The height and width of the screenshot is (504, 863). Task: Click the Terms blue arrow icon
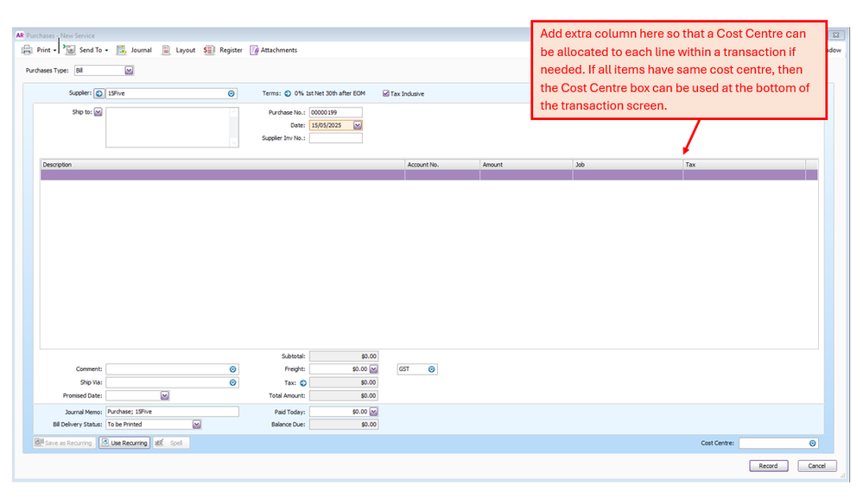click(288, 93)
